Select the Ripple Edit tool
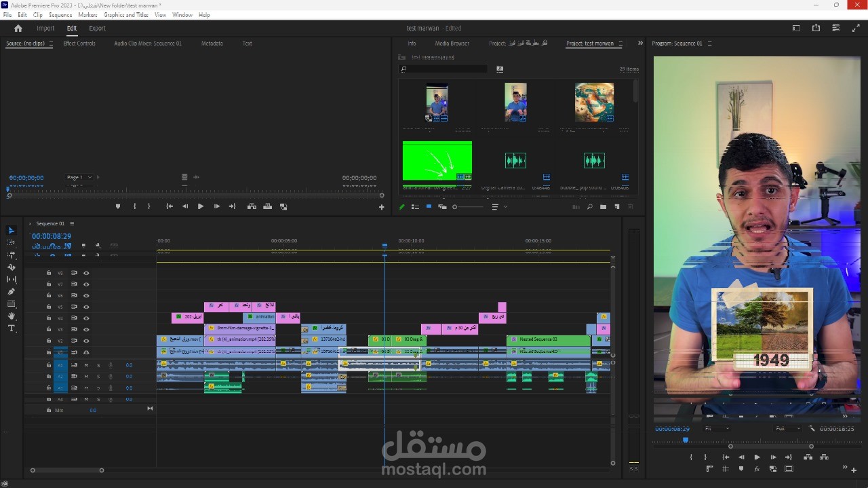This screenshot has width=868, height=488. tap(11, 255)
